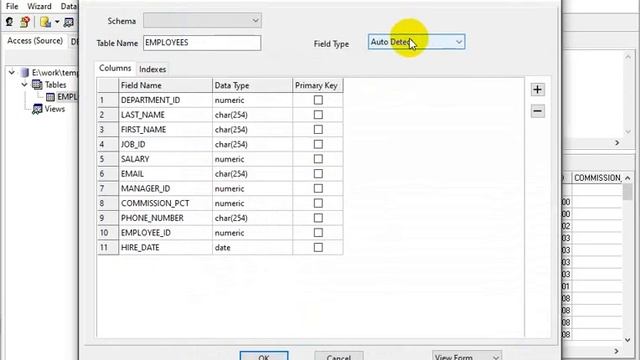
Task: Select the Access (Source) tab
Action: click(x=35, y=41)
